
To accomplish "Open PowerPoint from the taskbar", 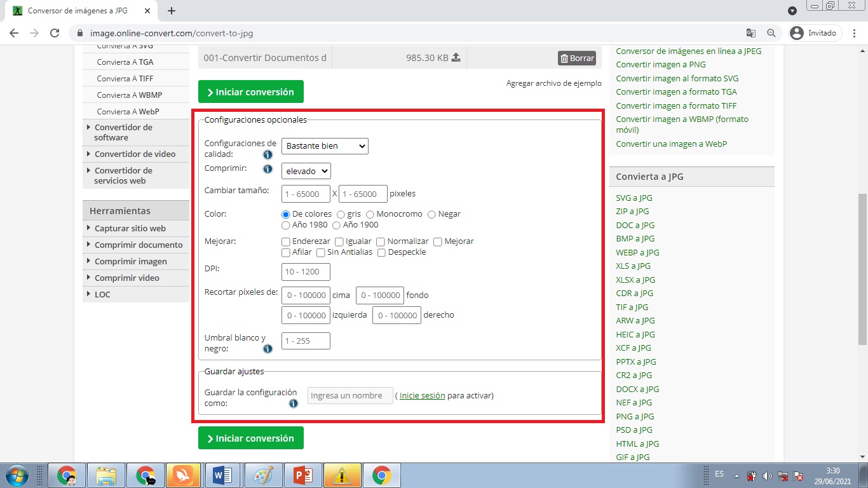I will tap(302, 475).
